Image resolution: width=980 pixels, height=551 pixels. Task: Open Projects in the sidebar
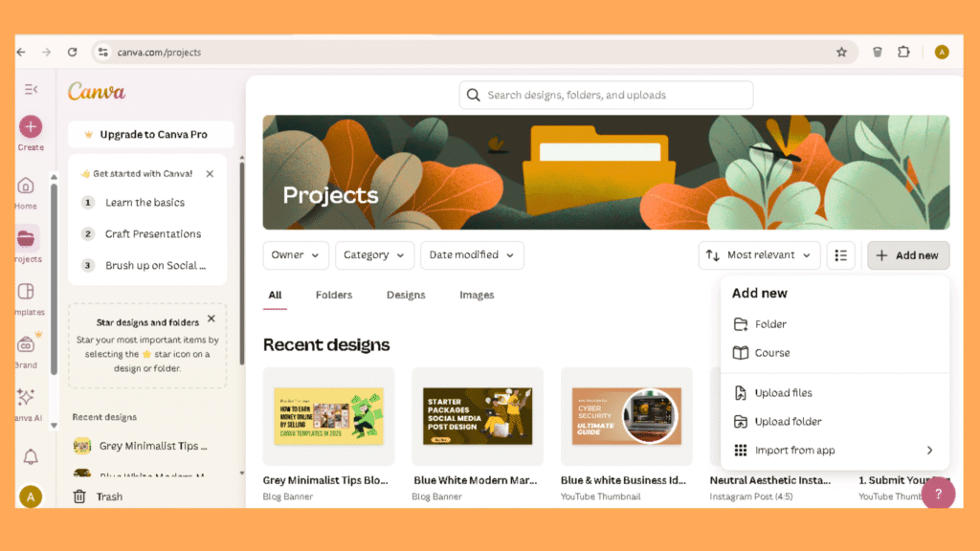tap(28, 244)
